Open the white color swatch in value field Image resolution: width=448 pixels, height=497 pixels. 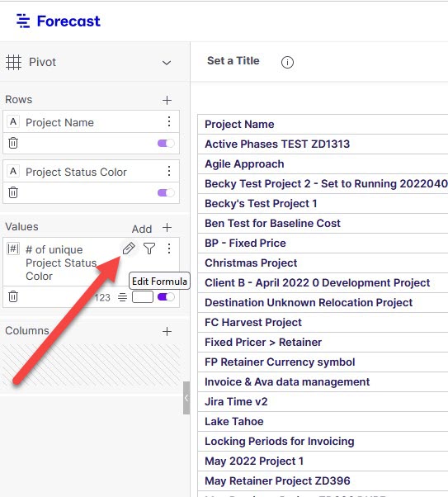pos(143,297)
